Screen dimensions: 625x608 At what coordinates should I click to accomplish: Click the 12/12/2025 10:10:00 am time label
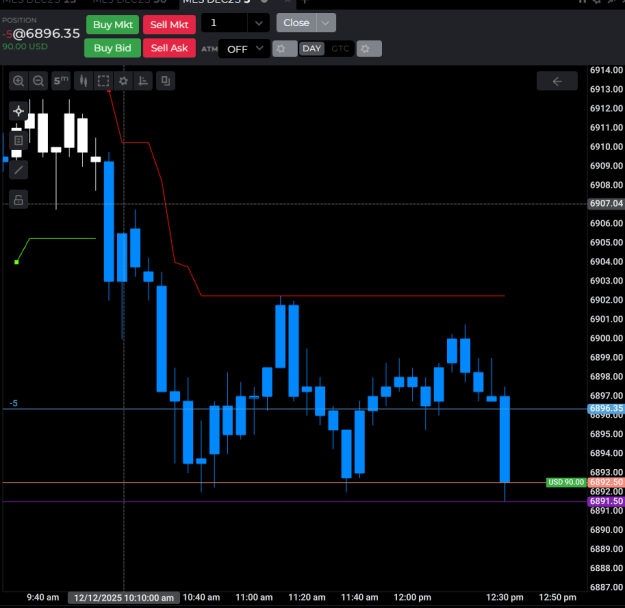[x=124, y=598]
